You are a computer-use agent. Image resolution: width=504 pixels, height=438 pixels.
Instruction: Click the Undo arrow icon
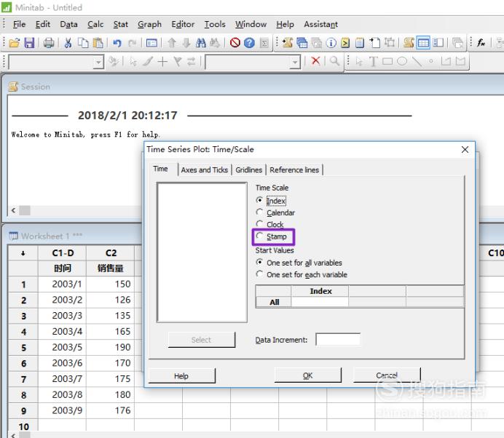(117, 43)
